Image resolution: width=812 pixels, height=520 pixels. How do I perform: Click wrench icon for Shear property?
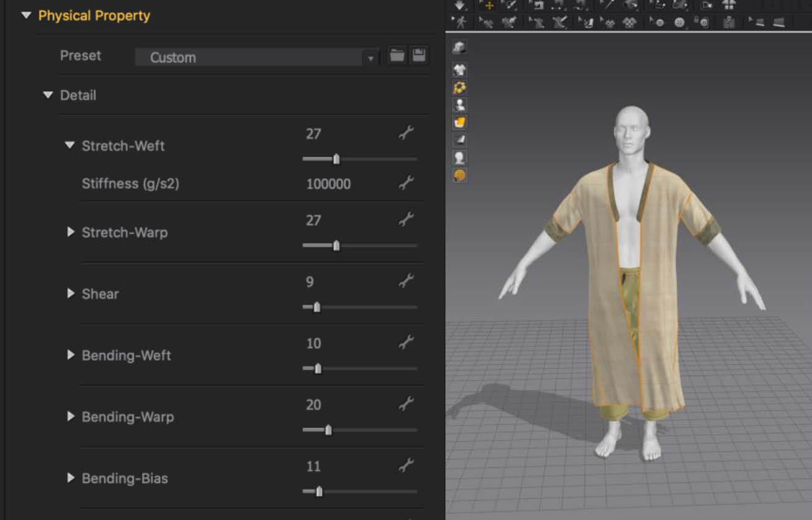tap(405, 282)
